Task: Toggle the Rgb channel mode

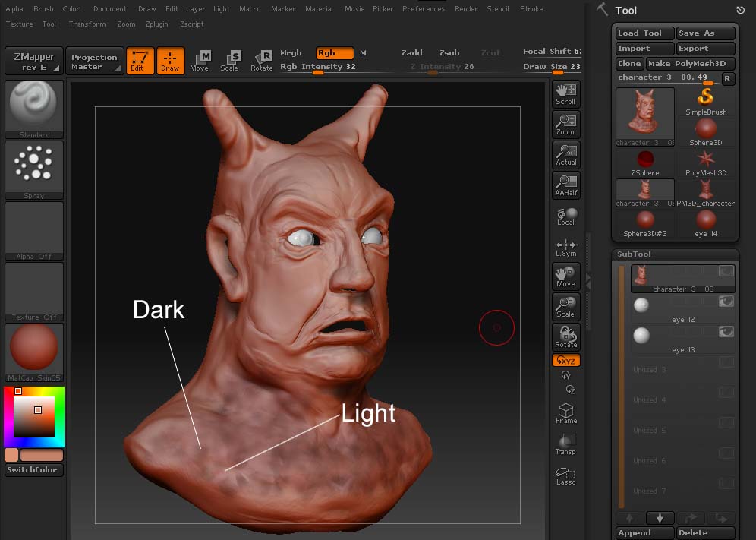Action: pyautogui.click(x=335, y=53)
